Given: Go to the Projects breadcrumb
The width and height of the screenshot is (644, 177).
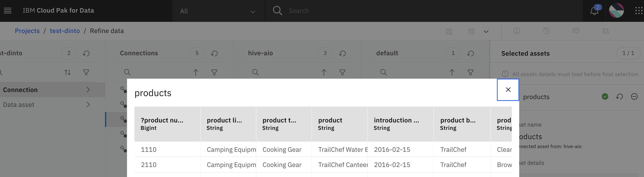Looking at the screenshot, I should [27, 31].
